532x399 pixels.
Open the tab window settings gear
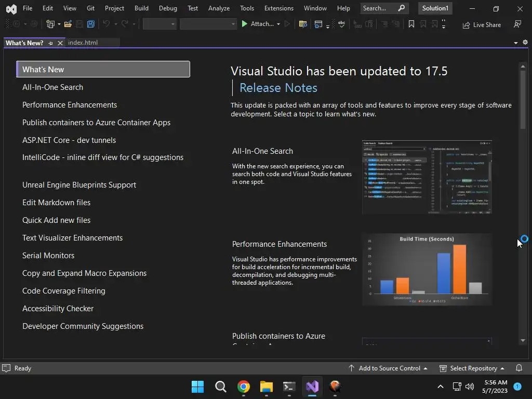[525, 43]
